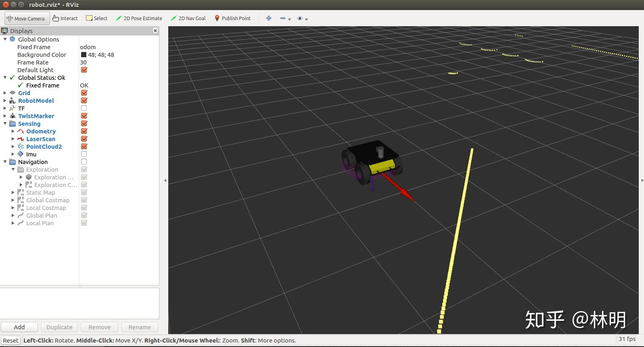Click the Remove button

click(99, 327)
